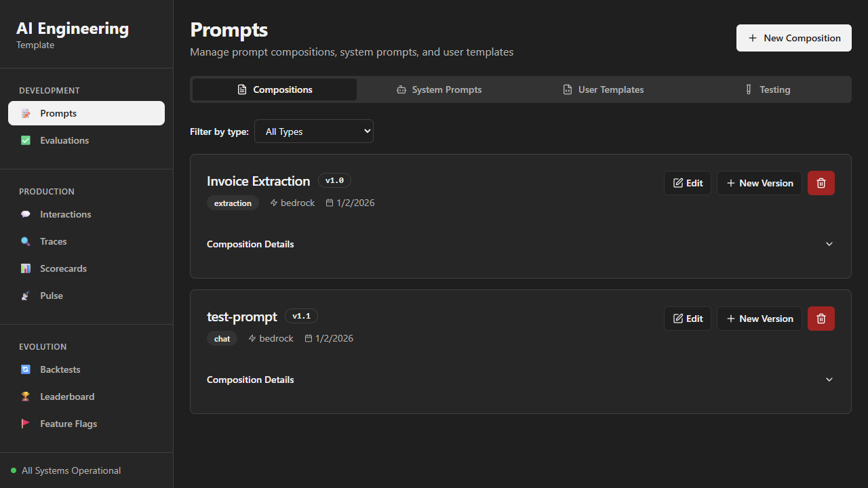Screen dimensions: 868x488
Task: Select the Scorecards chart icon
Action: 26,268
